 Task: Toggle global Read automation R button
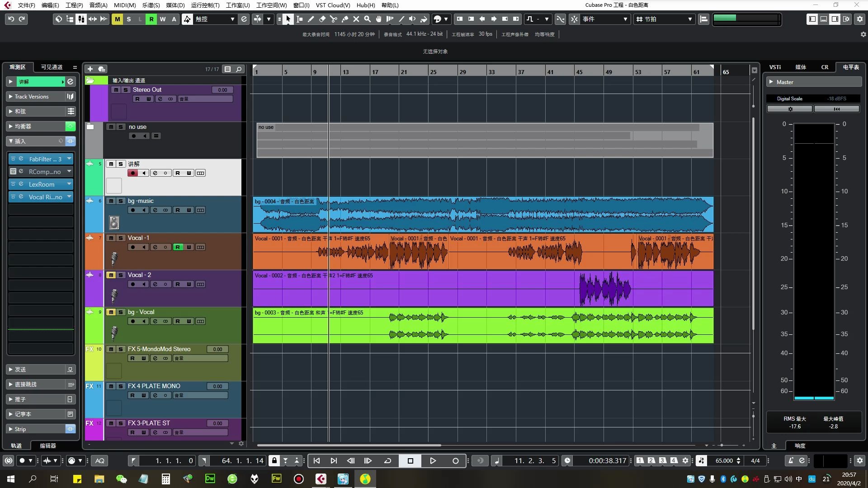click(x=151, y=19)
